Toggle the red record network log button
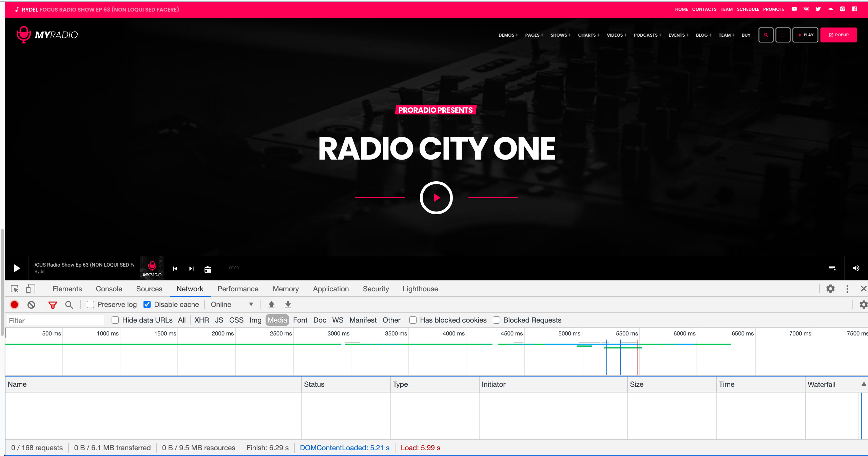The height and width of the screenshot is (456, 868). tap(14, 305)
